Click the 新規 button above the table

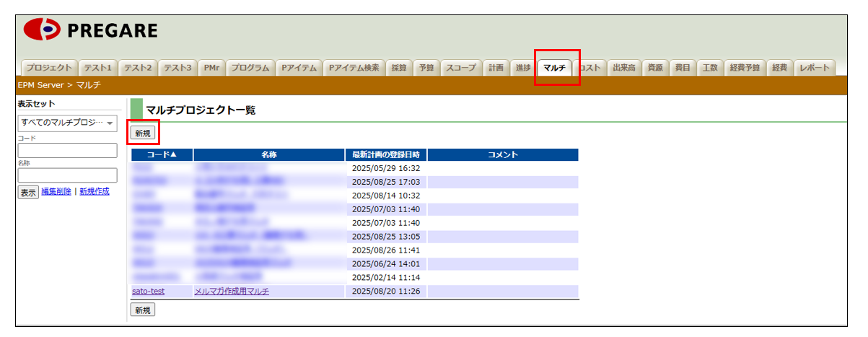[x=143, y=133]
